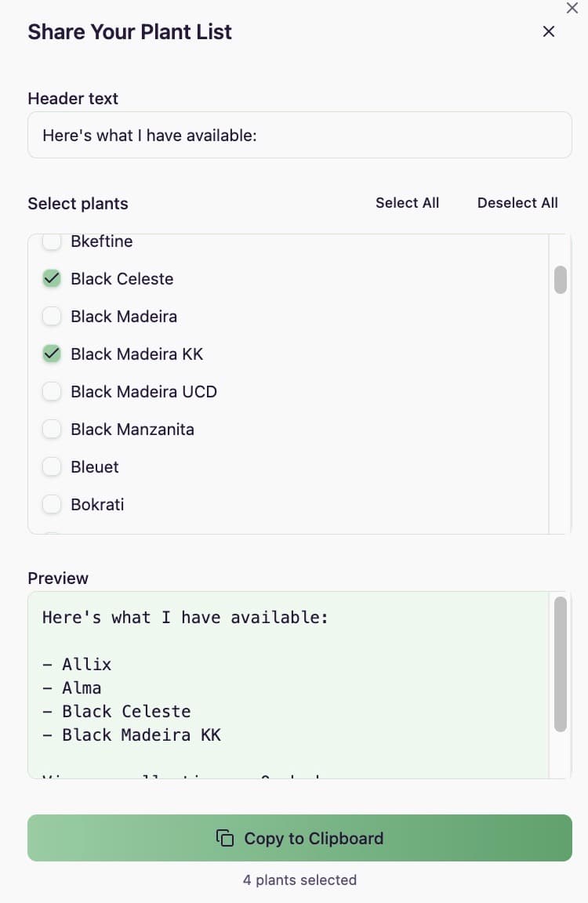This screenshot has width=588, height=903.
Task: Click the outer close X at top right
Action: [x=572, y=8]
